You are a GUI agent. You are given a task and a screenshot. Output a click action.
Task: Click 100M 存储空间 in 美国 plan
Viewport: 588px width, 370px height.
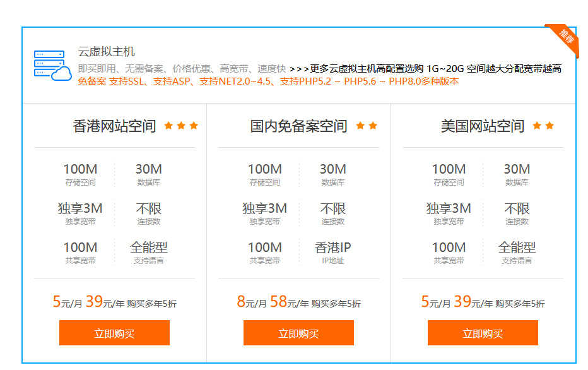point(449,174)
